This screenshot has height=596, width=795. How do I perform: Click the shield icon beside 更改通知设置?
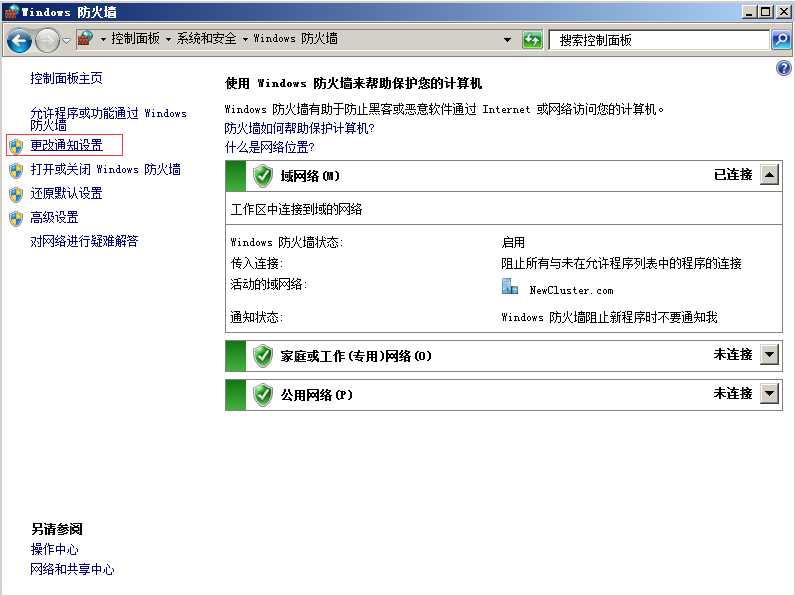pos(16,146)
